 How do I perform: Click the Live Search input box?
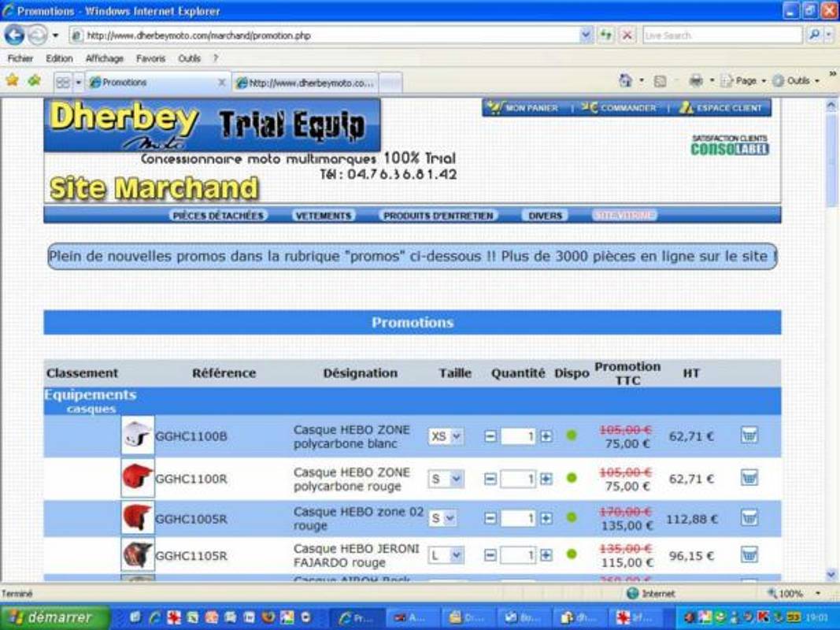[x=722, y=35]
